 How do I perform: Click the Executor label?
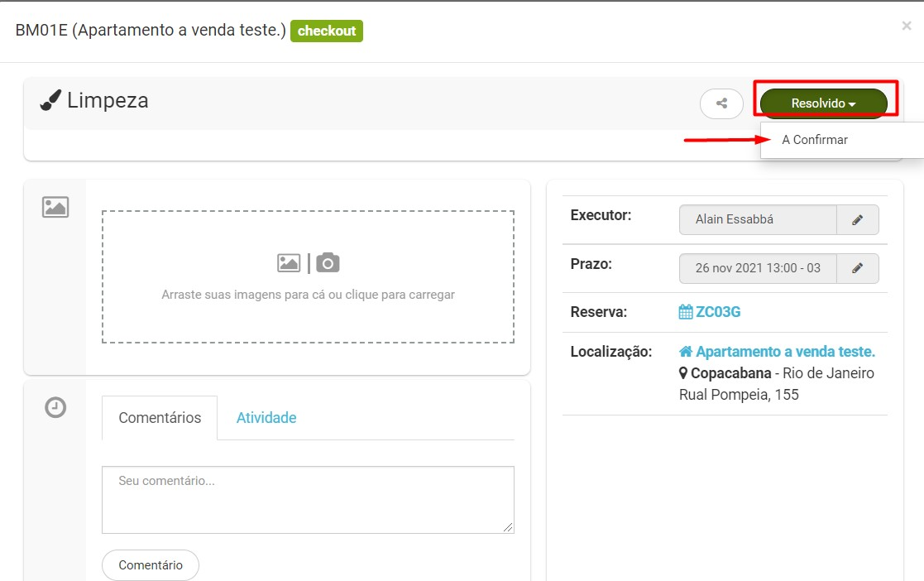coord(601,215)
